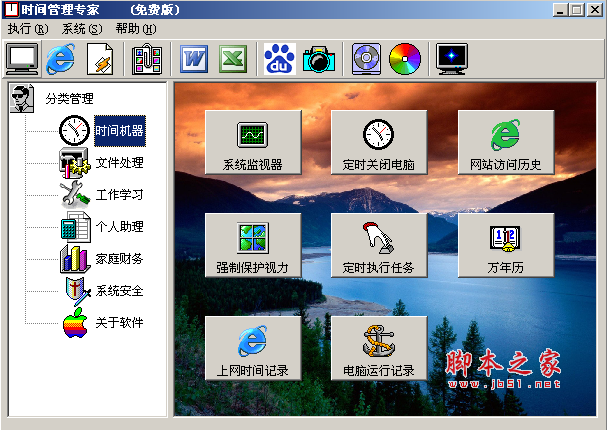
Task: Maximize the 时间管理专家 window
Action: 576,10
